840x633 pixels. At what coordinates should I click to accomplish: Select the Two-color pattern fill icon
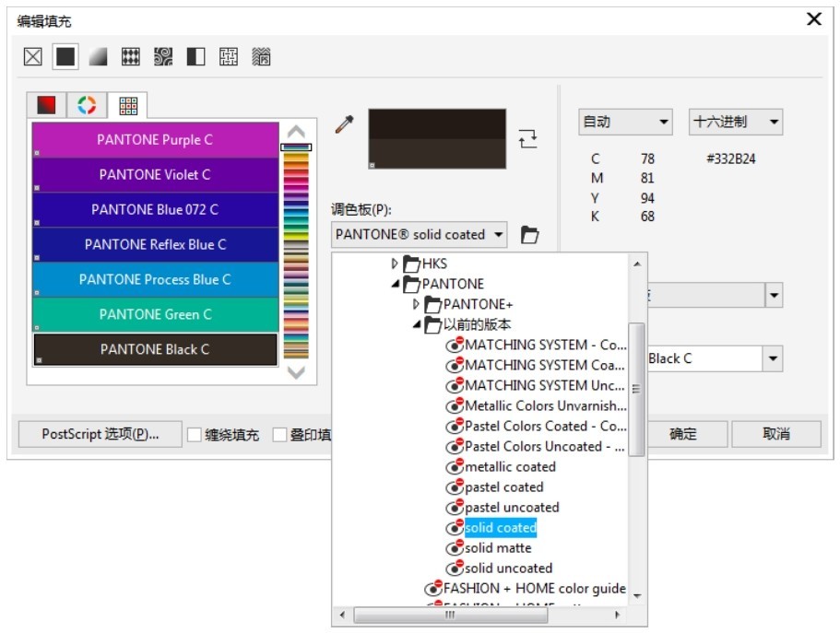[x=196, y=56]
